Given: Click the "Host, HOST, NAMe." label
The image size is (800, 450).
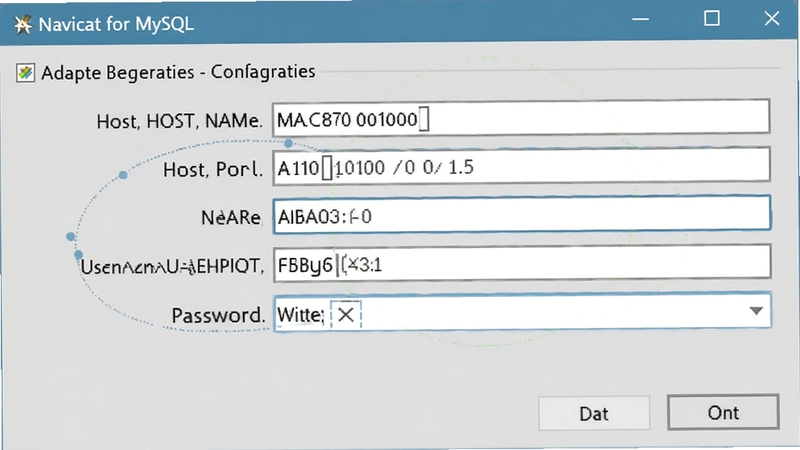Looking at the screenshot, I should [x=179, y=121].
